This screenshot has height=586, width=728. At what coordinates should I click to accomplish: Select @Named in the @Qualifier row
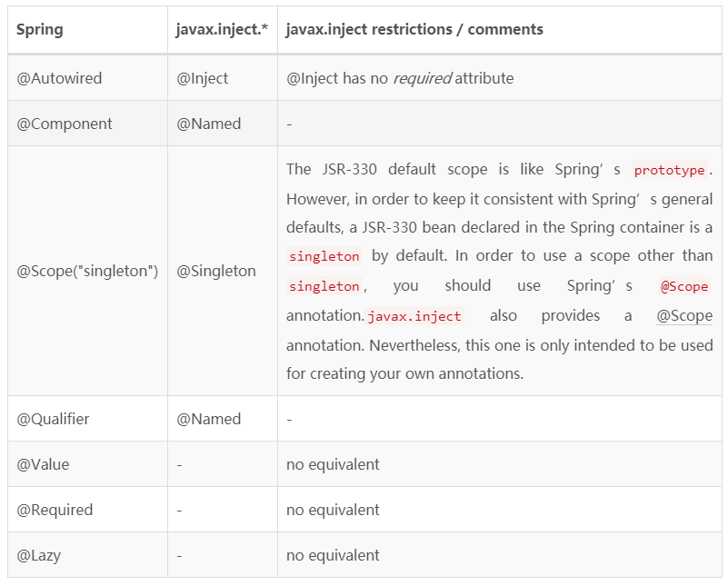point(209,419)
